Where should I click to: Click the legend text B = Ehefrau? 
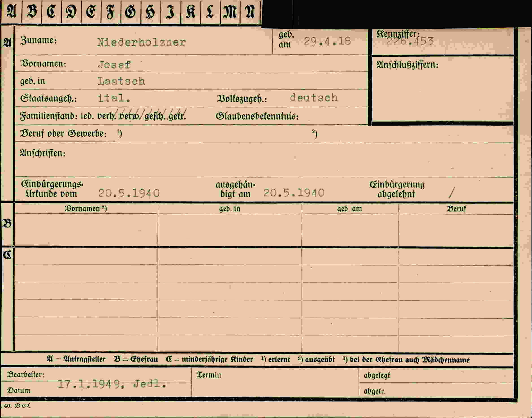point(136,359)
